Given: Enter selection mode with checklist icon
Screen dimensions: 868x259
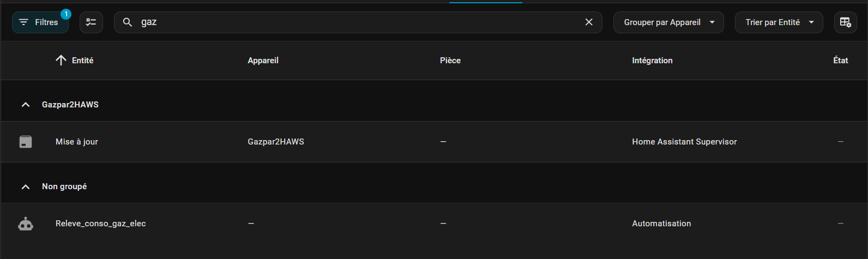Looking at the screenshot, I should [91, 22].
